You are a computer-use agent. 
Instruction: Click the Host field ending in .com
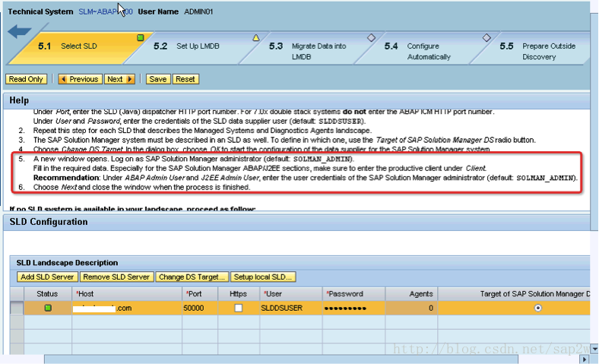(127, 308)
